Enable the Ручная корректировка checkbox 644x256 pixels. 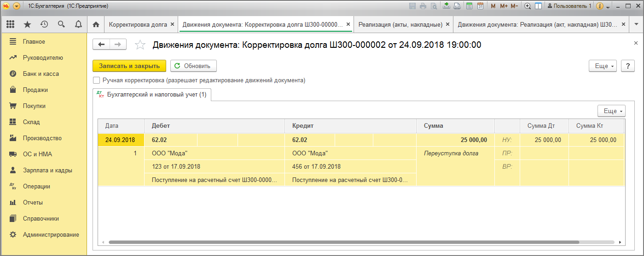pyautogui.click(x=97, y=80)
